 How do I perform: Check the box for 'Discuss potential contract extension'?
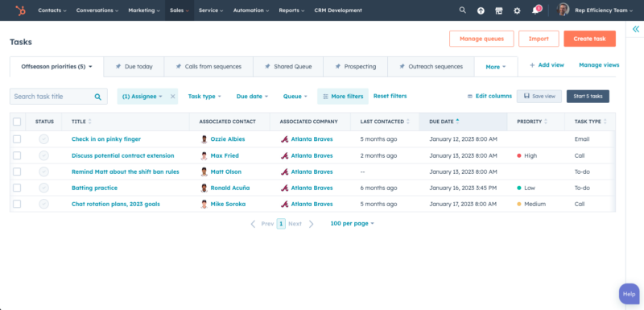[x=17, y=155]
